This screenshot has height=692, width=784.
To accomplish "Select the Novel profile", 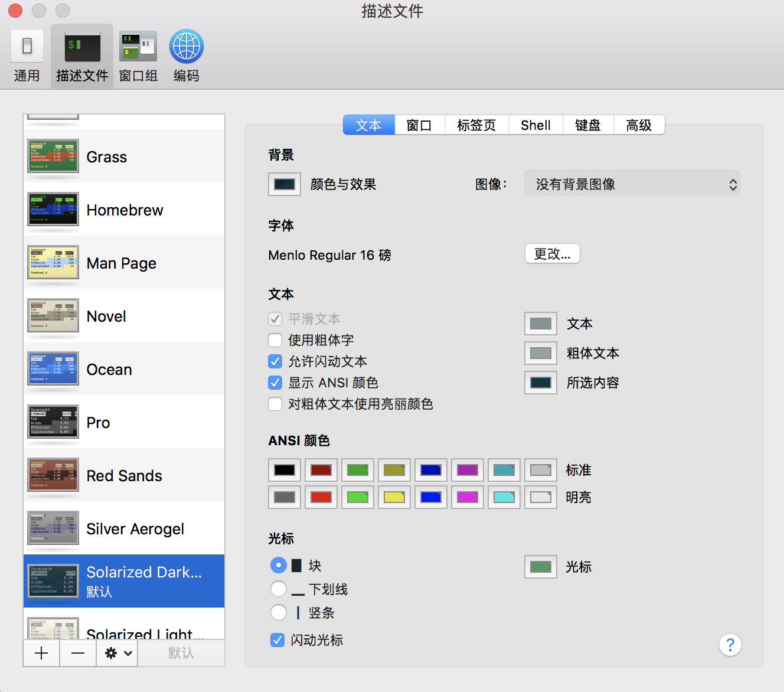I will point(124,316).
